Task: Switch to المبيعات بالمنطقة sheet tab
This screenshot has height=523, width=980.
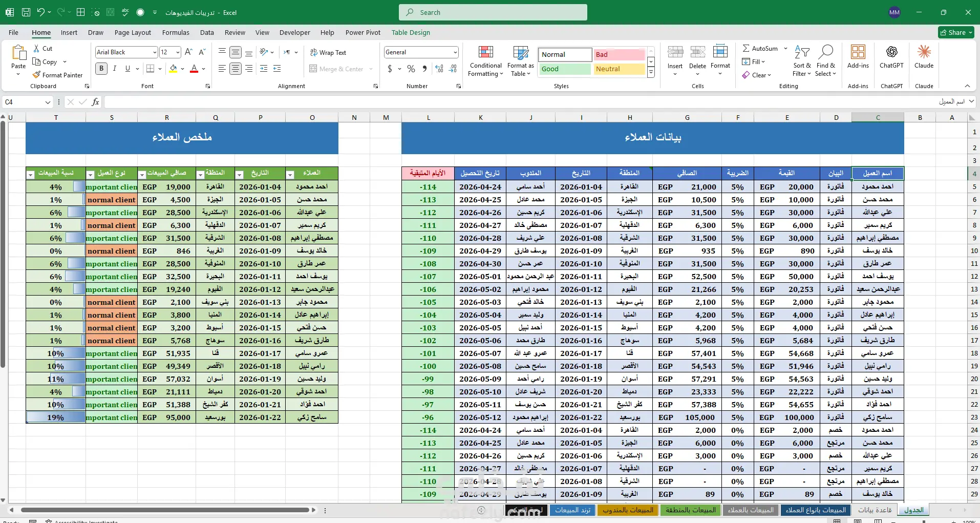Action: point(691,510)
